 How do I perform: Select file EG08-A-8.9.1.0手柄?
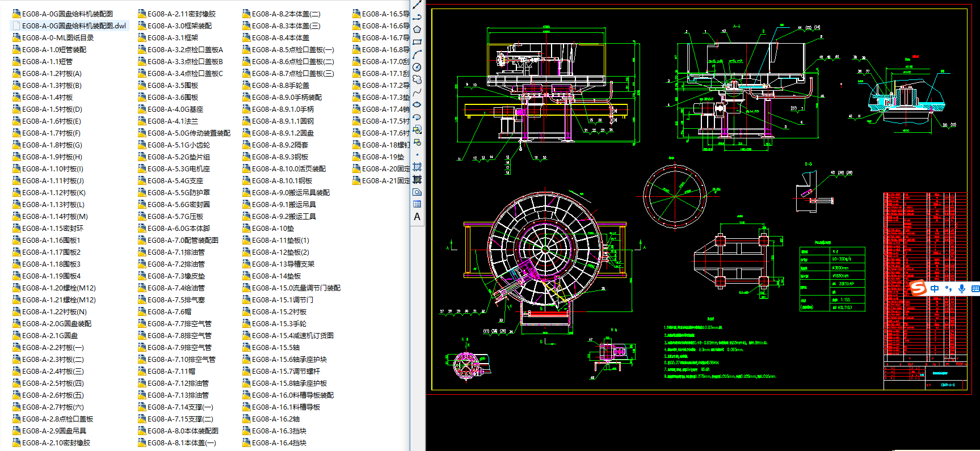278,109
